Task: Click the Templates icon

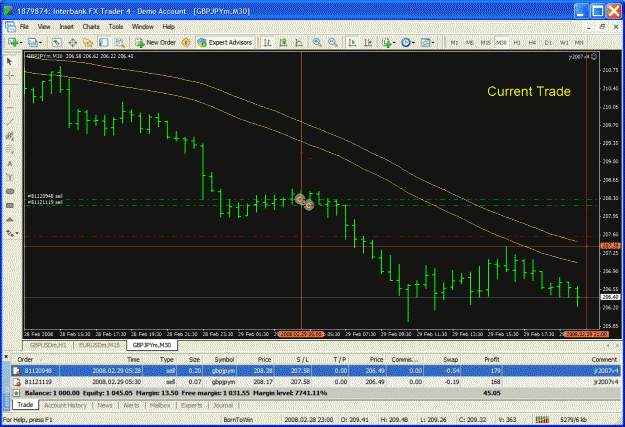Action: 425,42
